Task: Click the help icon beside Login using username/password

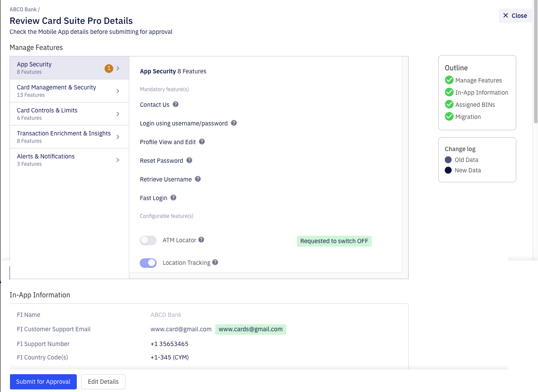Action: 234,123
